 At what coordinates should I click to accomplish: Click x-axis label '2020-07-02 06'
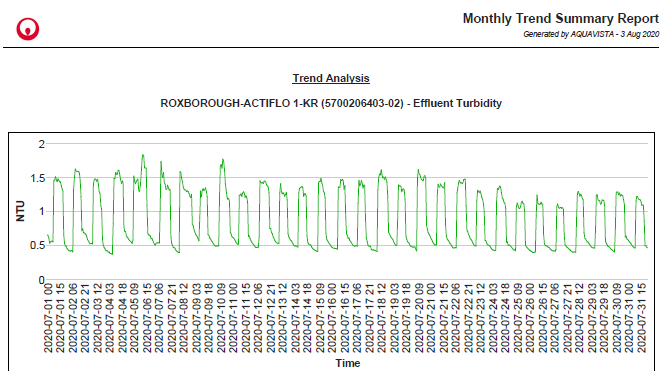point(73,318)
